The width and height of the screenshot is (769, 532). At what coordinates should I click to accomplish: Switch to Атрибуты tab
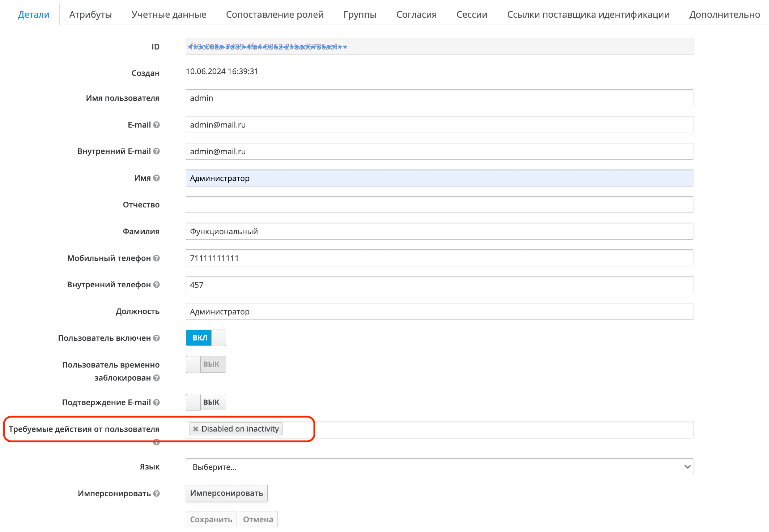(x=90, y=14)
